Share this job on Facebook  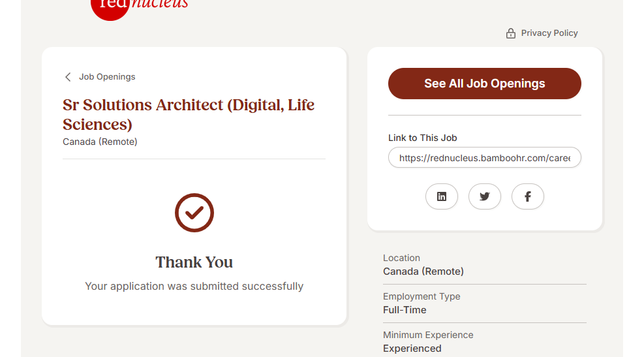(x=528, y=196)
